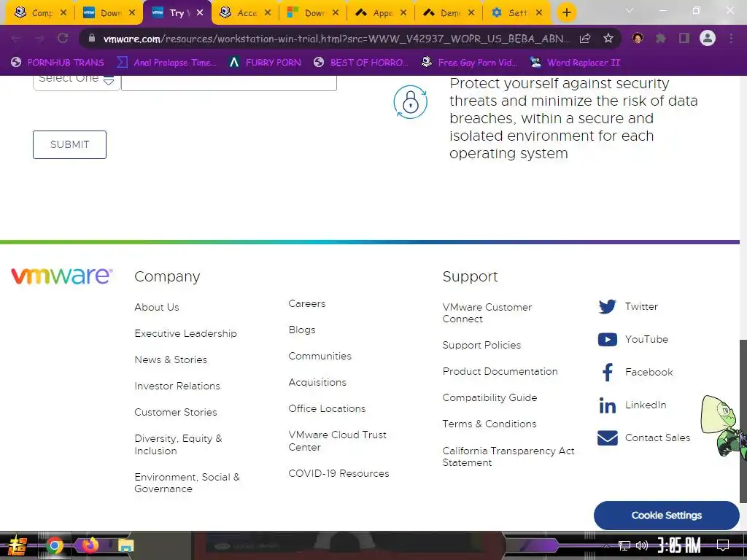Click the padlock security feature icon
Image resolution: width=747 pixels, height=560 pixels.
410,102
